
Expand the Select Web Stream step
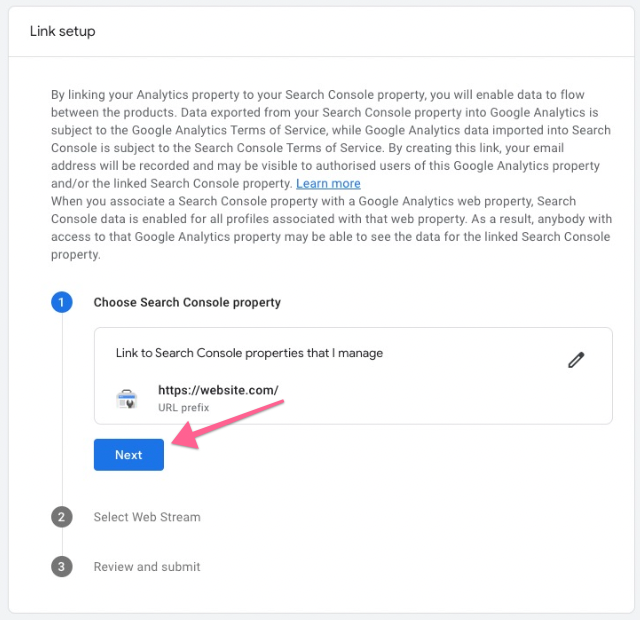pyautogui.click(x=147, y=517)
